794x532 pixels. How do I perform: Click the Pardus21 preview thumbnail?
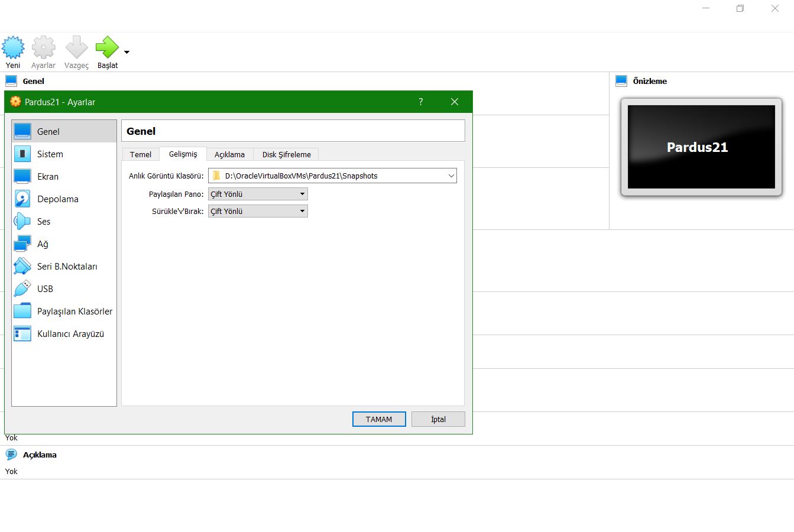click(701, 147)
